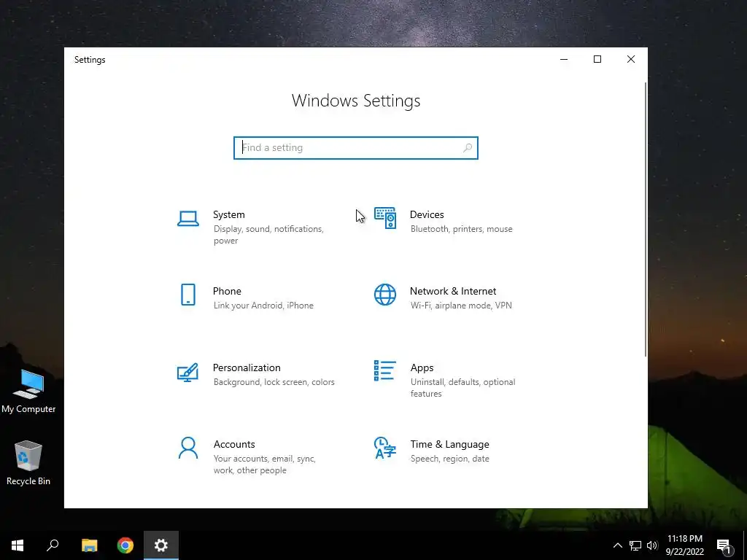Launch File Explorer from the taskbar
Viewport: 747px width, 560px height.
[x=89, y=545]
